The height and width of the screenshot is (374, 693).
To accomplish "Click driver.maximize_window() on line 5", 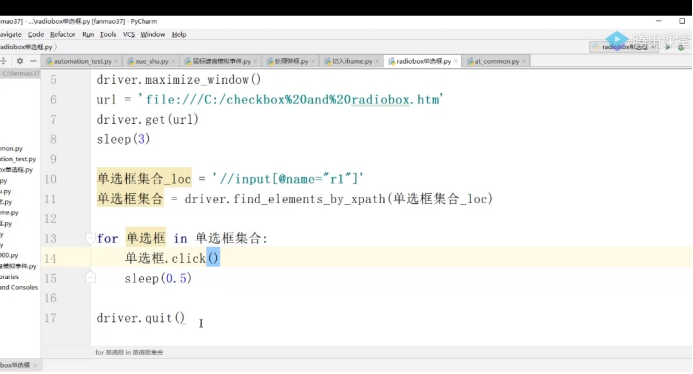I will [179, 80].
